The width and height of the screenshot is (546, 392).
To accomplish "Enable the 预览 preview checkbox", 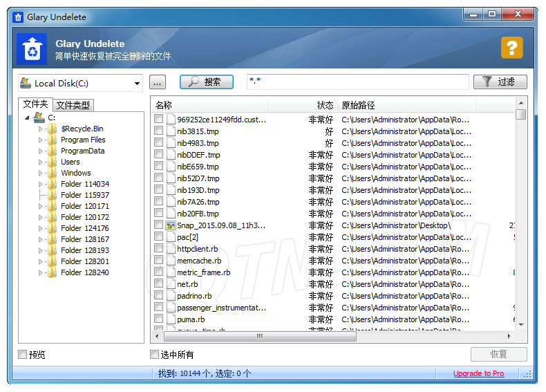I will coord(23,355).
